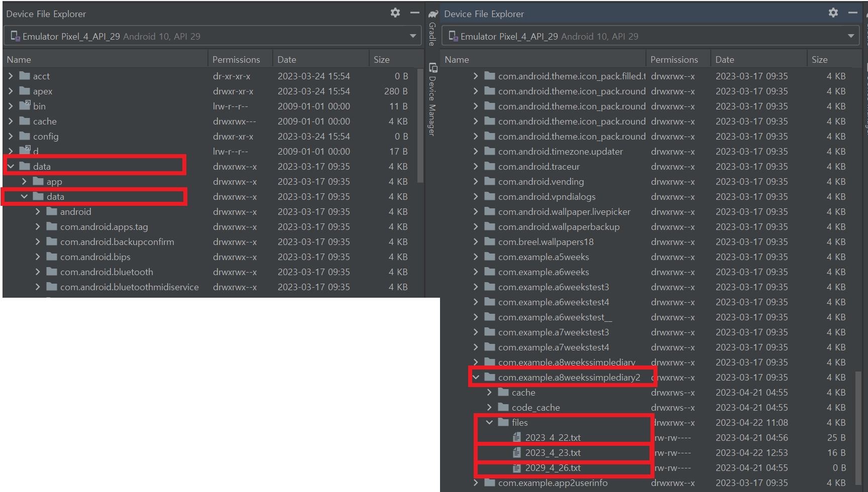Select com.android.bluetoothmidiservice row
The height and width of the screenshot is (492, 868).
coord(211,287)
